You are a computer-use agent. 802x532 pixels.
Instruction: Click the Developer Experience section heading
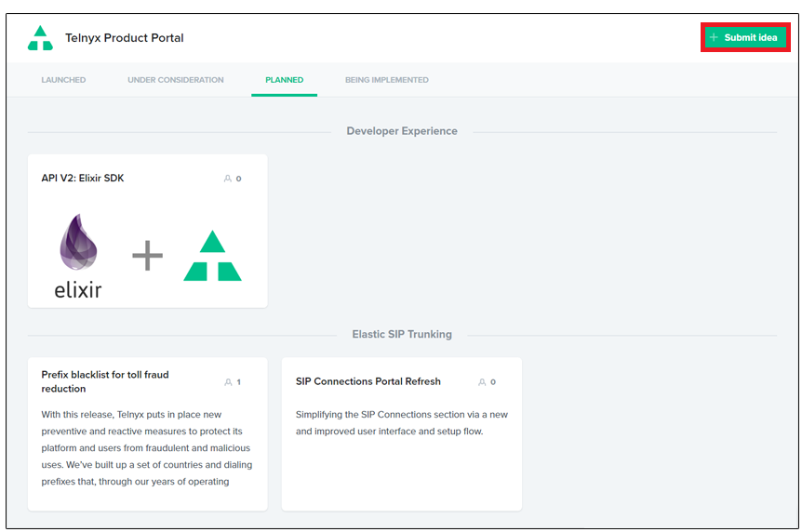402,131
